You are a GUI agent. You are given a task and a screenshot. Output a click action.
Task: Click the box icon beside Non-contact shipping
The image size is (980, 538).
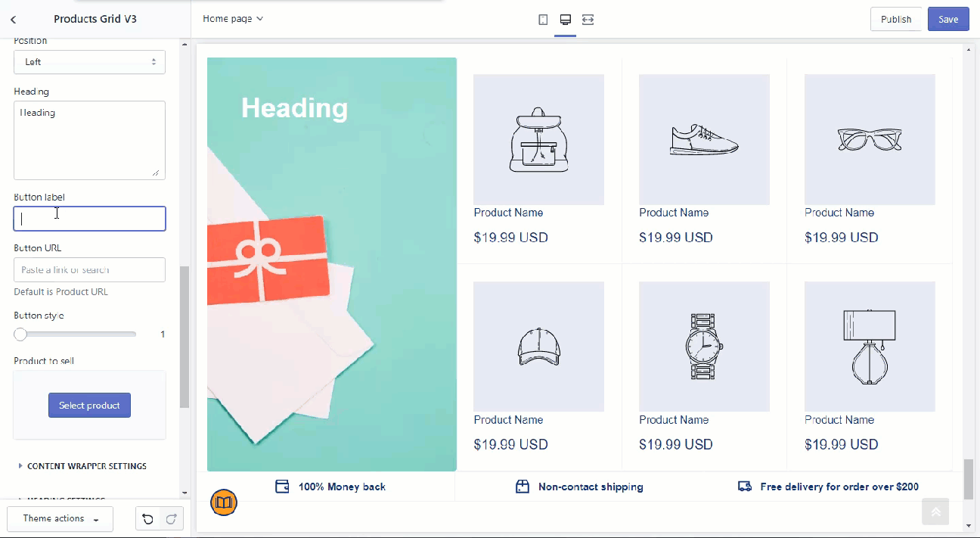[x=522, y=487]
